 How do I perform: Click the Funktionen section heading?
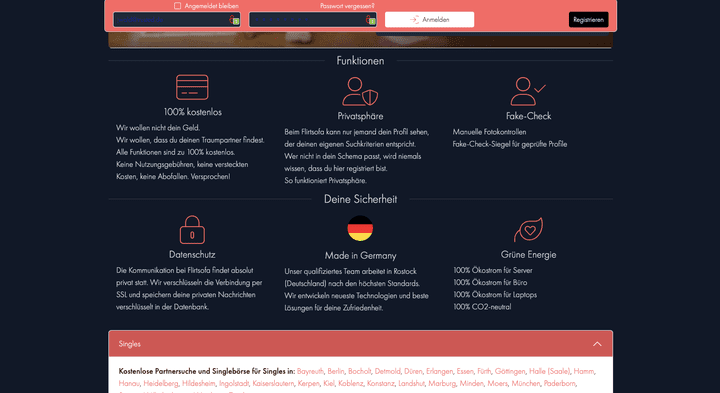(x=360, y=61)
